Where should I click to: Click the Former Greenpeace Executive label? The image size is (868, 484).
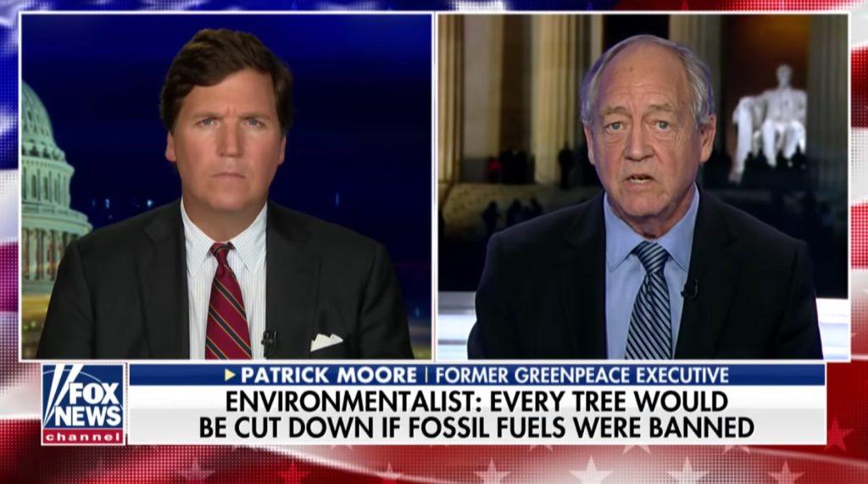[581, 375]
